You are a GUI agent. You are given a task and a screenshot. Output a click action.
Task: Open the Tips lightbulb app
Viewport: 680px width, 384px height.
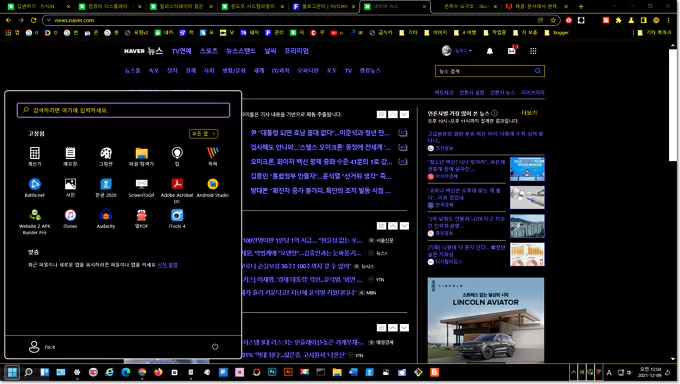click(177, 156)
